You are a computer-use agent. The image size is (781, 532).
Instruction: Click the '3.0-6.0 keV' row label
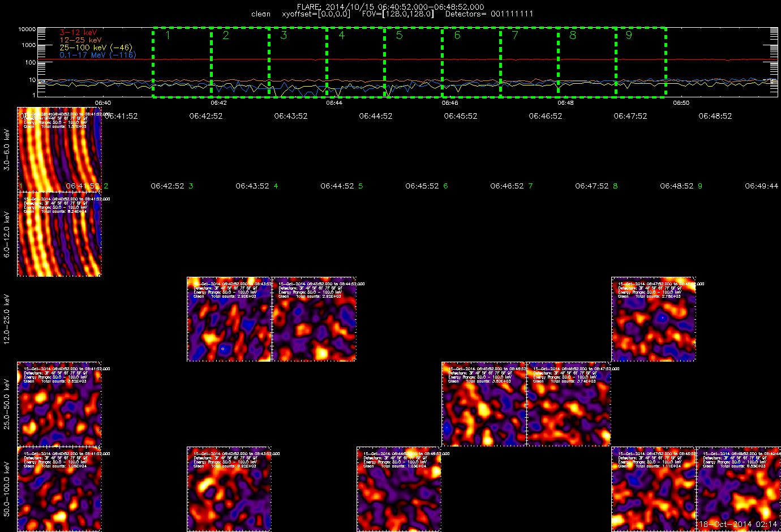click(x=7, y=149)
